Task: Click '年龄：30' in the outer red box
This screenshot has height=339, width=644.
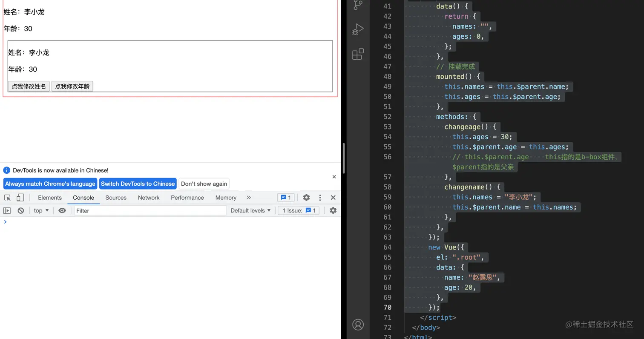Action: click(x=18, y=29)
